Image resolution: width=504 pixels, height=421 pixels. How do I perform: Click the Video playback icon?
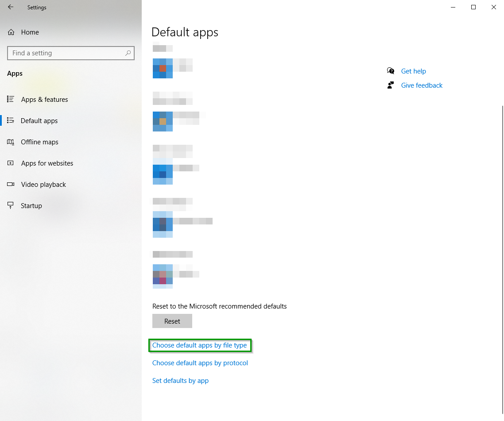(x=11, y=185)
